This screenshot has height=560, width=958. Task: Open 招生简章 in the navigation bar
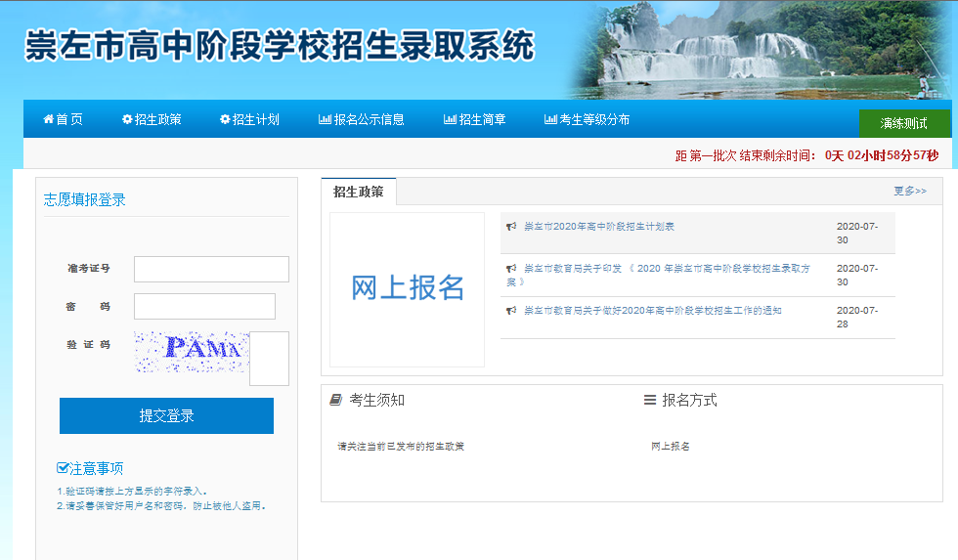[x=482, y=119]
